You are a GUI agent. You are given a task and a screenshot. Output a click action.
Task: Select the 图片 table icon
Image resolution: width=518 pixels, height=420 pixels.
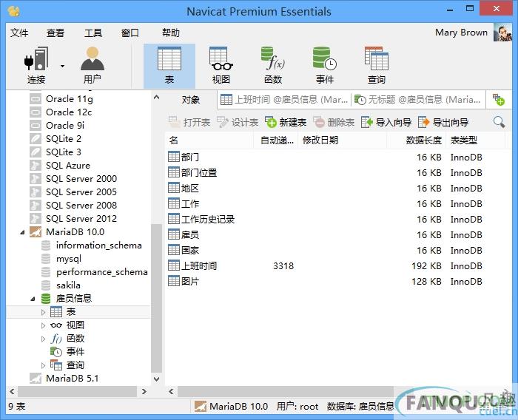[174, 281]
